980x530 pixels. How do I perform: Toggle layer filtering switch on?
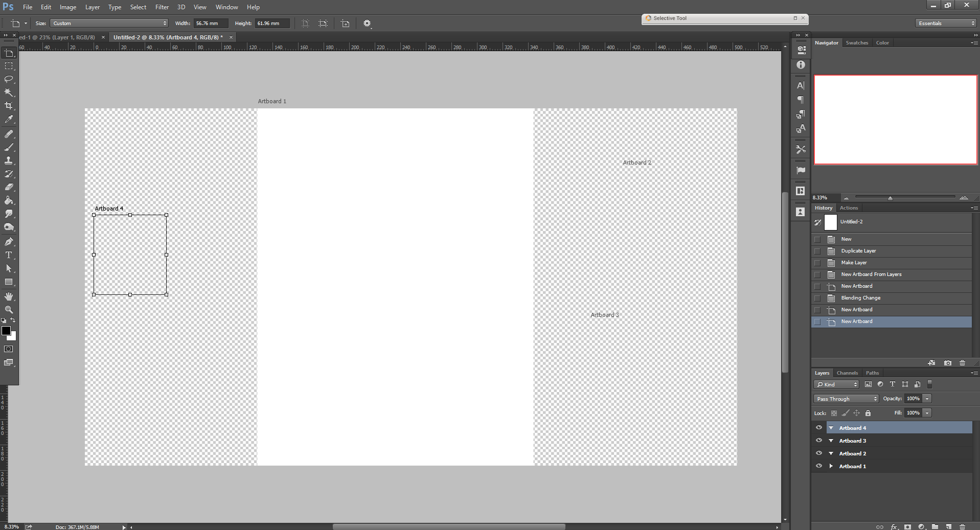[930, 384]
